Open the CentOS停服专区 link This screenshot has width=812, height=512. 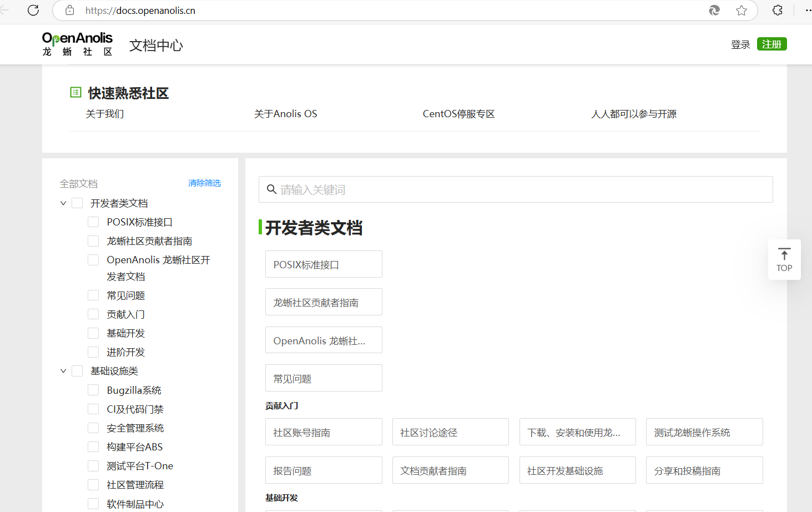pyautogui.click(x=458, y=114)
